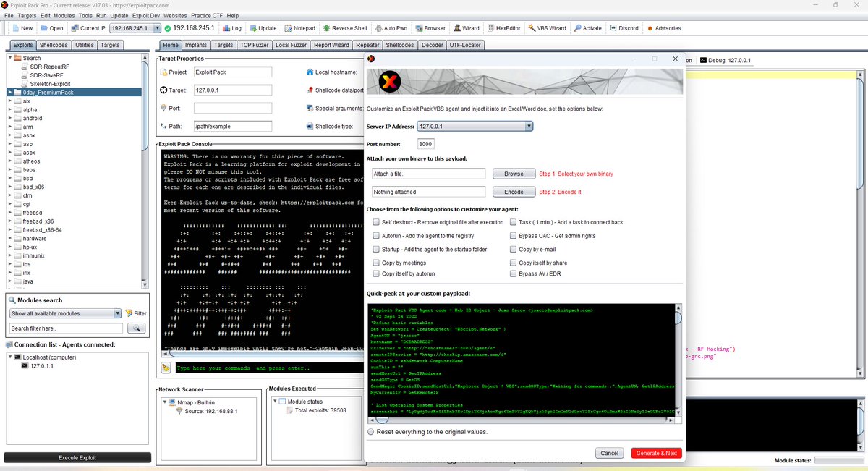
Task: Open the Exploit Dev menu
Action: tap(146, 15)
